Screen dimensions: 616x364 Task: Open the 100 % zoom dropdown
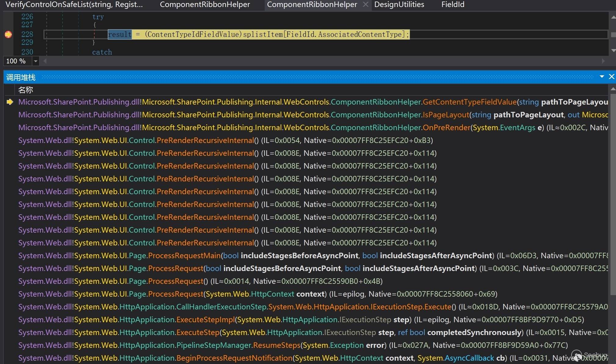coord(36,61)
